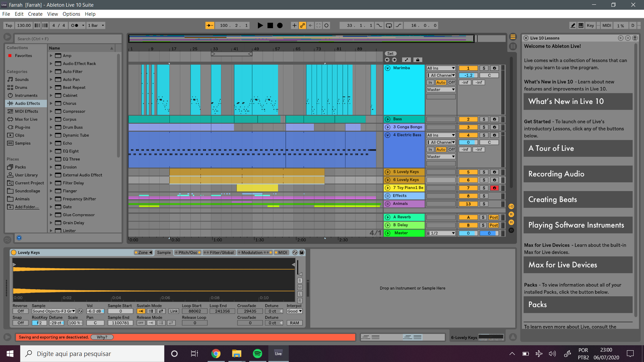Image resolution: width=644 pixels, height=362 pixels.
Task: Click the Search browser field
Action: point(67,39)
